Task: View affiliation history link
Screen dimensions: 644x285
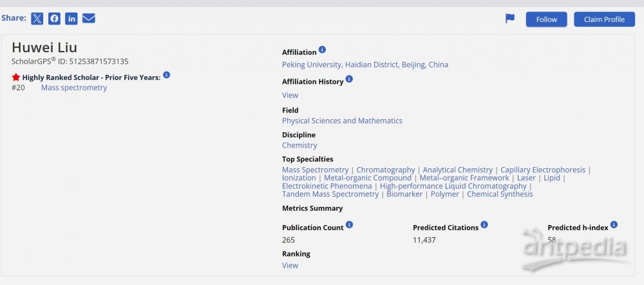Action: [x=290, y=95]
